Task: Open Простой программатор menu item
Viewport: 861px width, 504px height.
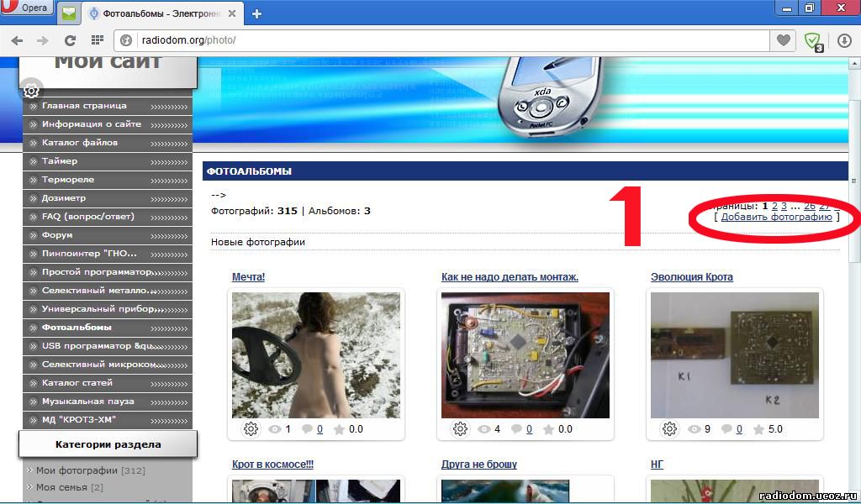Action: (x=108, y=272)
